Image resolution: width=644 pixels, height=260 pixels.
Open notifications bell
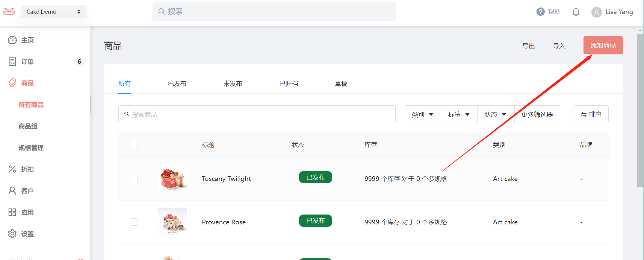(x=576, y=12)
